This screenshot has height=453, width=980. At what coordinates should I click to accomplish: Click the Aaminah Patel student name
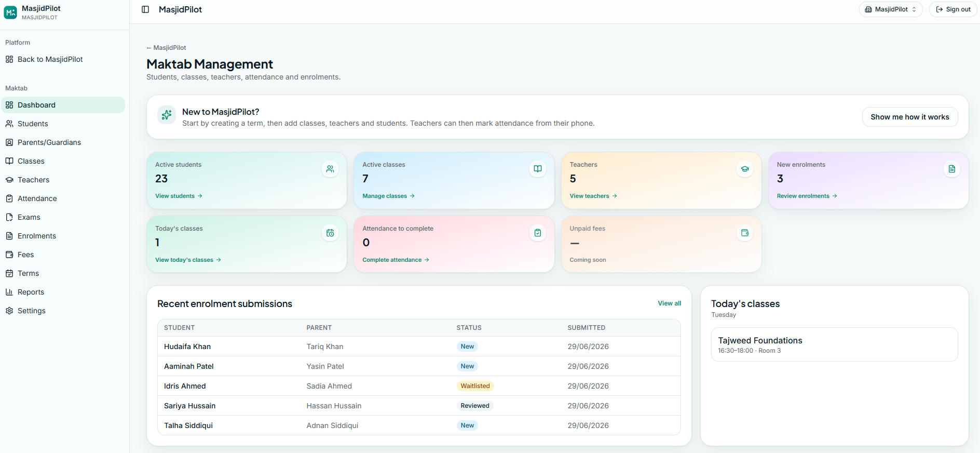coord(189,366)
